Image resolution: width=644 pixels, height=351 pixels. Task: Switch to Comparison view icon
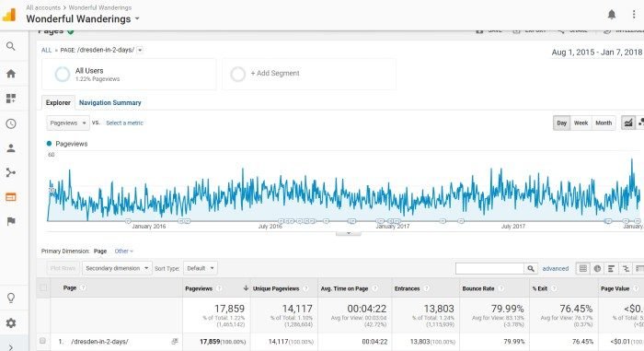(626, 269)
